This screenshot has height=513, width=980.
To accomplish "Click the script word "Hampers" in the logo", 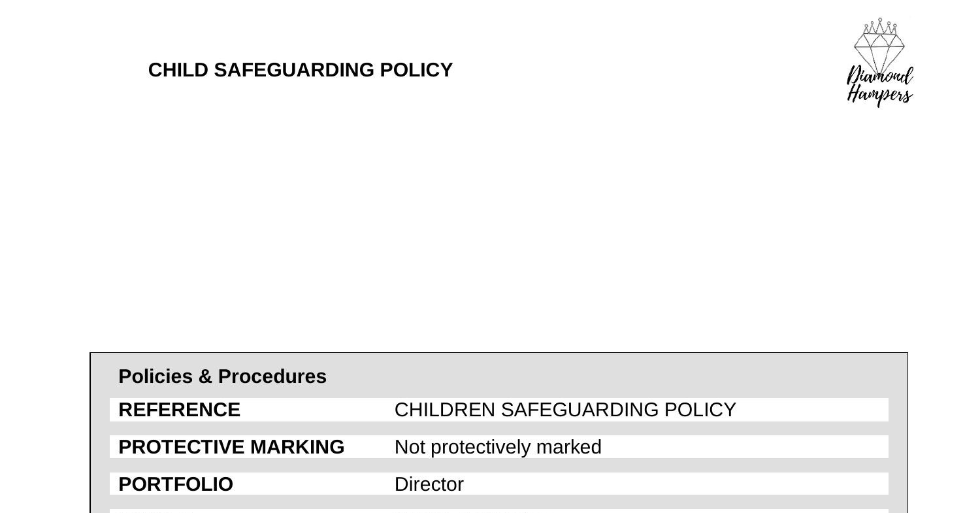I will tap(879, 95).
